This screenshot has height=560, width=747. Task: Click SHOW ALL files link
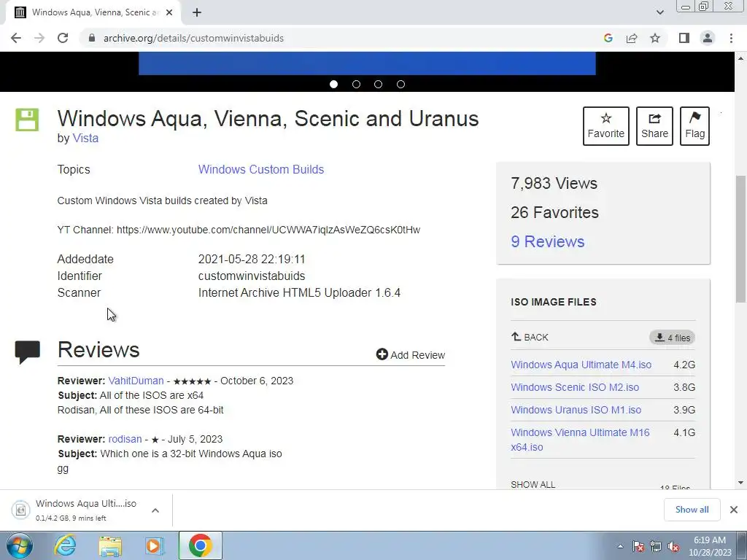(x=533, y=484)
